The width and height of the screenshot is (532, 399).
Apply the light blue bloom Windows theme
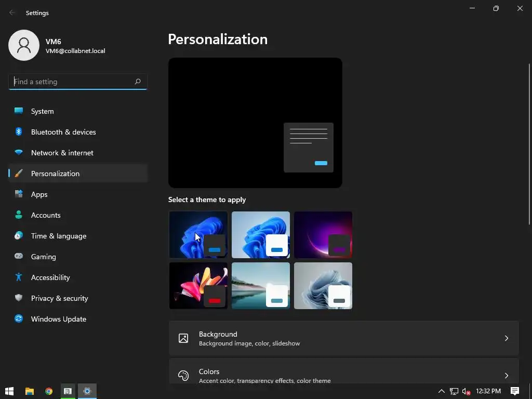[261, 235]
